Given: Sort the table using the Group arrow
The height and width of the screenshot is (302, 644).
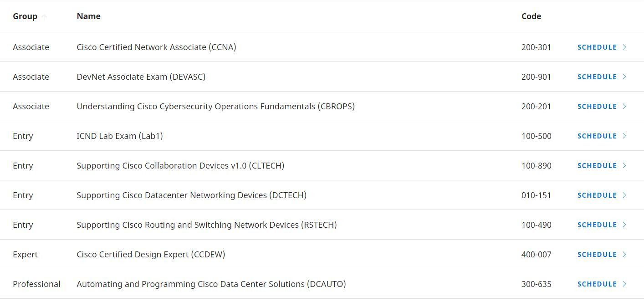Looking at the screenshot, I should click(x=44, y=17).
